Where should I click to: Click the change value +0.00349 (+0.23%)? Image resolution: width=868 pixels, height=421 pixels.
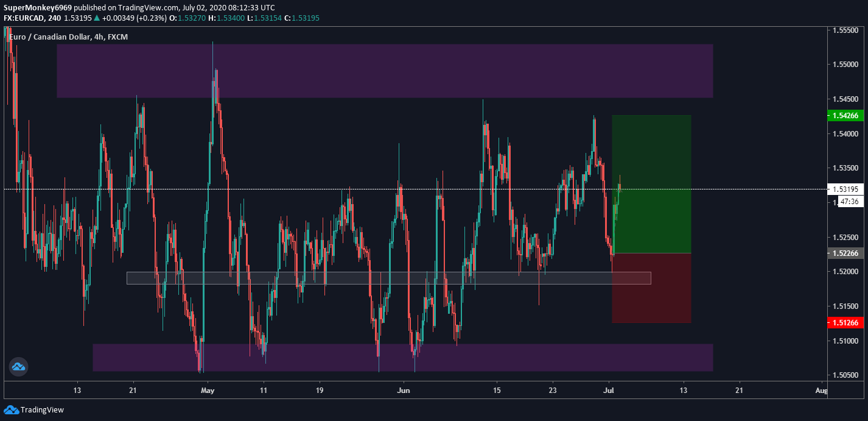134,18
